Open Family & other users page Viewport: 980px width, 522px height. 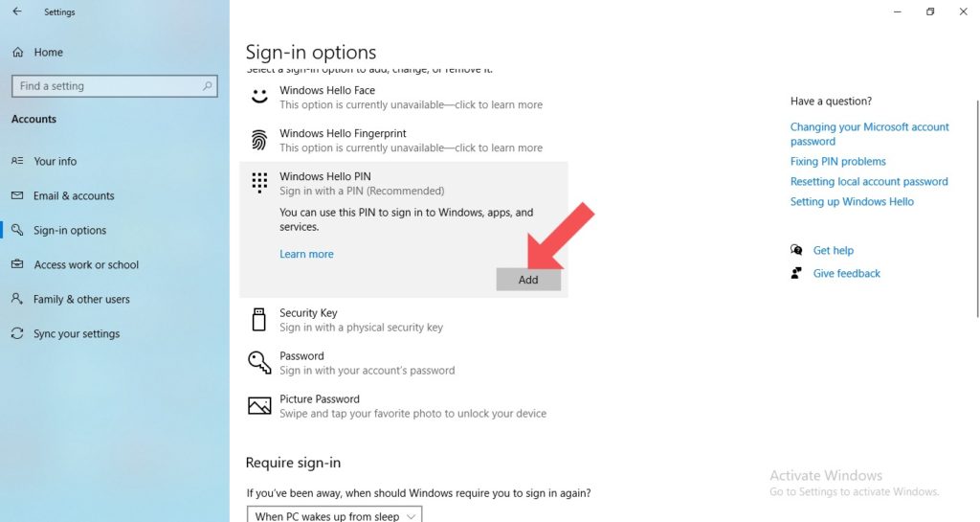click(x=81, y=299)
